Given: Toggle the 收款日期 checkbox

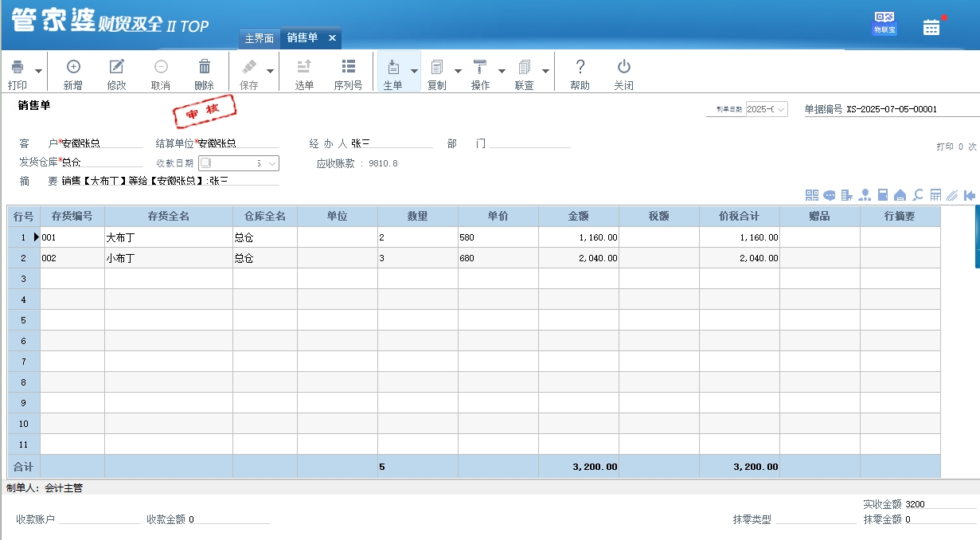Looking at the screenshot, I should 205,162.
